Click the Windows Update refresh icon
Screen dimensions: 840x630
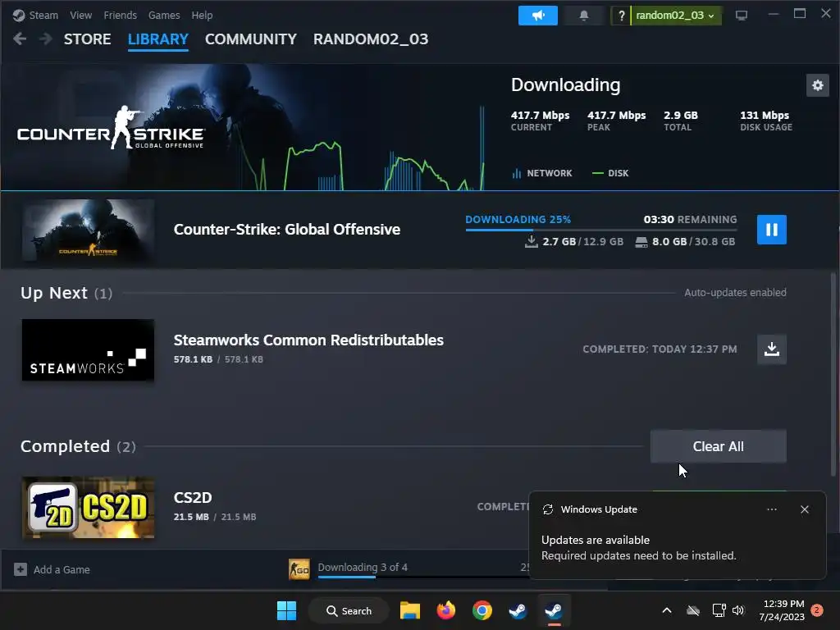click(547, 509)
